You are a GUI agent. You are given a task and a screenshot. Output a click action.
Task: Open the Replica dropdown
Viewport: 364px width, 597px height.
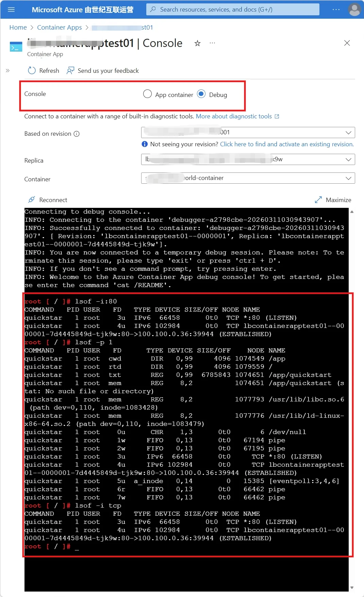coord(248,159)
